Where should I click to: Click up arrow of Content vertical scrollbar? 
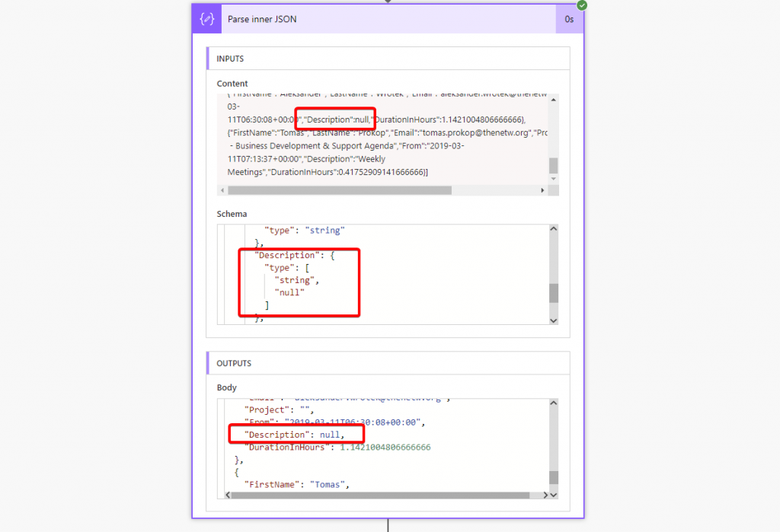point(553,100)
